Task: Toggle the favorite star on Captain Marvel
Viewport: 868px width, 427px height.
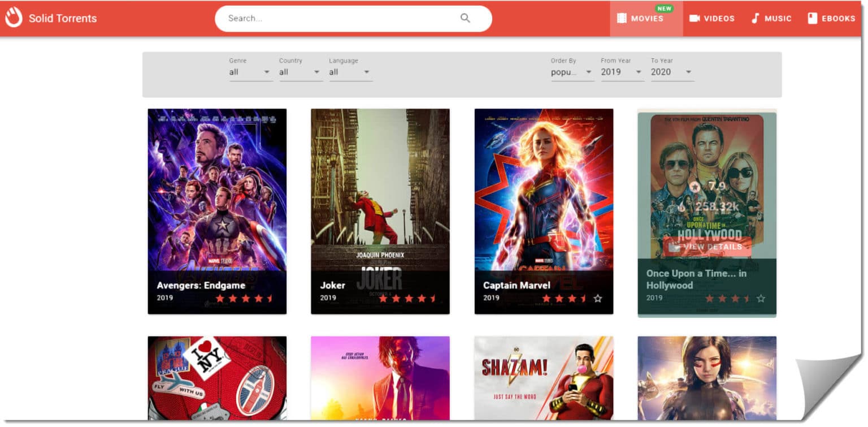Action: 597,297
